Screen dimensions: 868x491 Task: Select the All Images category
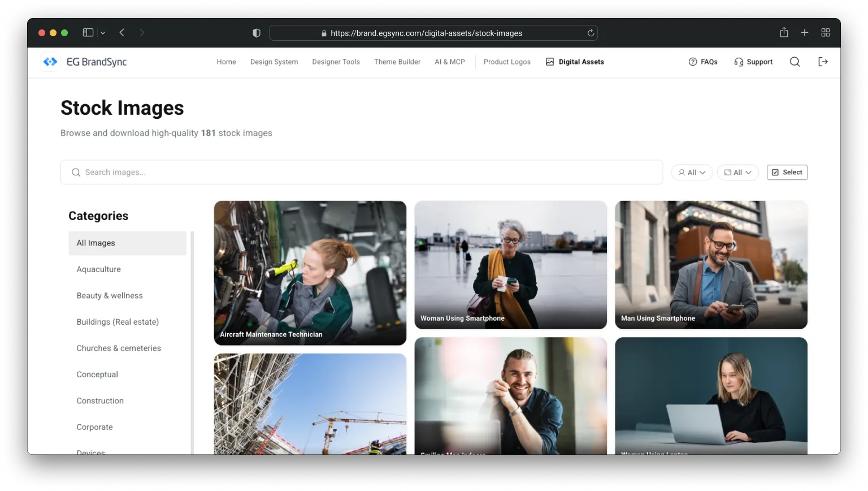[x=128, y=243]
